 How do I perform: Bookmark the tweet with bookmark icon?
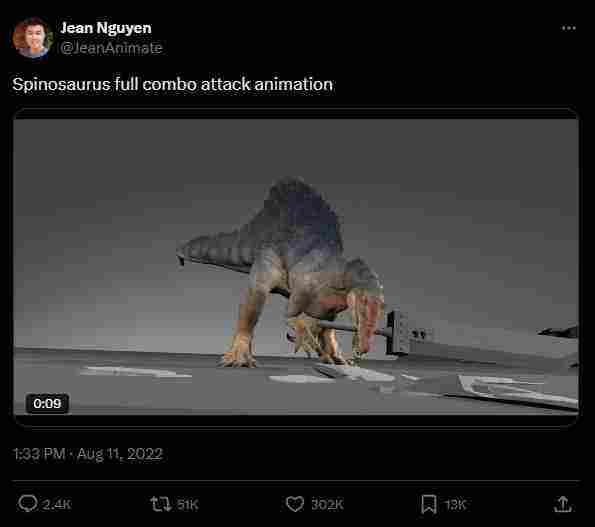coord(429,504)
